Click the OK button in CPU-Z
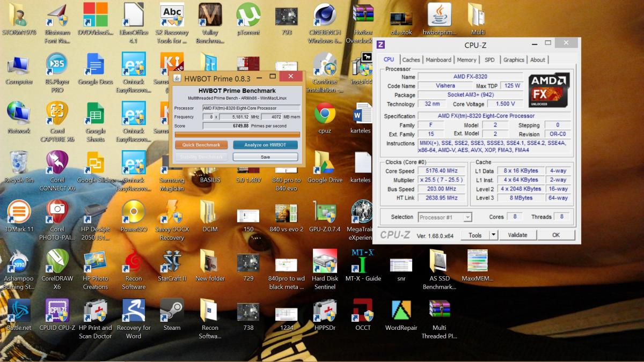Image resolution: width=644 pixels, height=362 pixels. pos(556,235)
